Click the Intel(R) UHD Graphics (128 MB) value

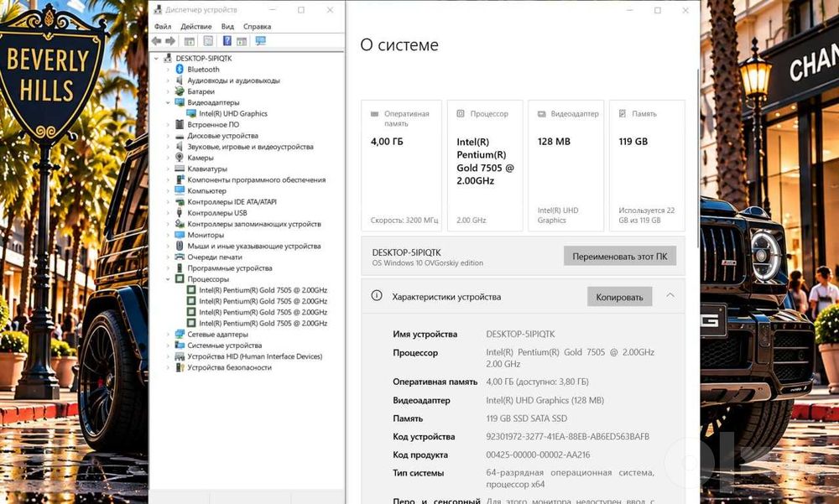coord(545,400)
